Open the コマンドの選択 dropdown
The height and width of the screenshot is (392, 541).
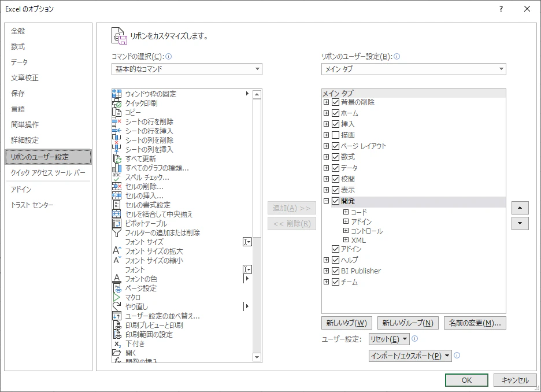187,69
